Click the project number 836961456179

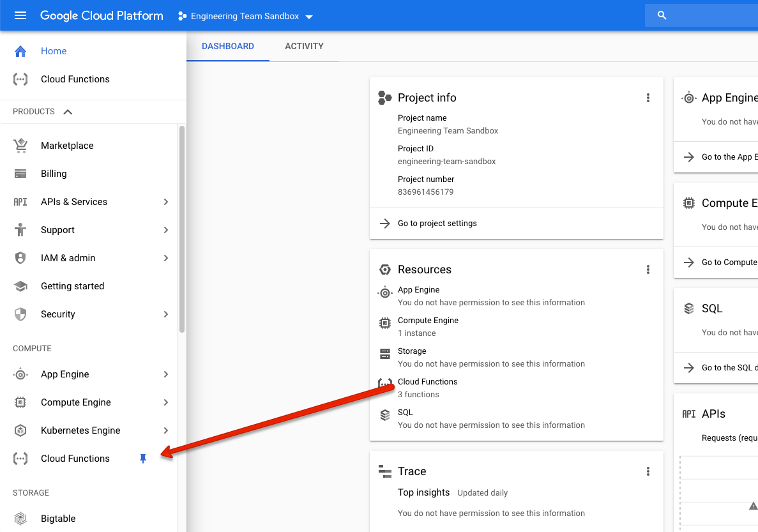point(425,192)
